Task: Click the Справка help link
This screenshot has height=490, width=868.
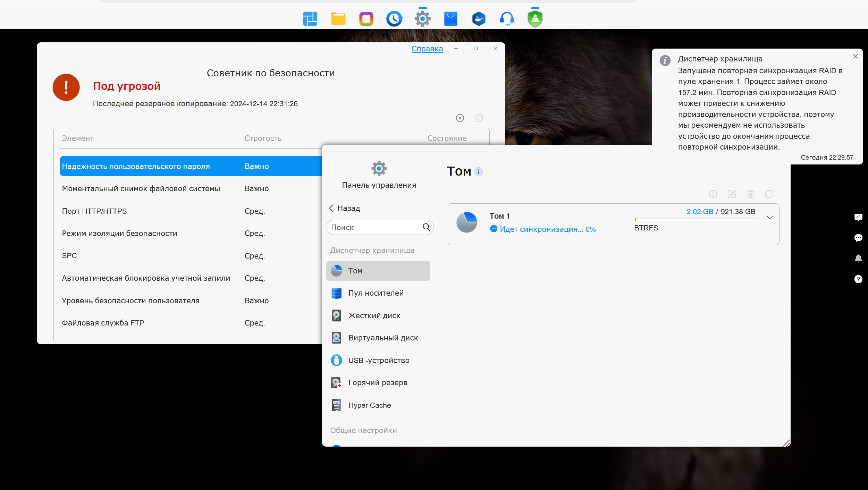Action: click(x=427, y=49)
